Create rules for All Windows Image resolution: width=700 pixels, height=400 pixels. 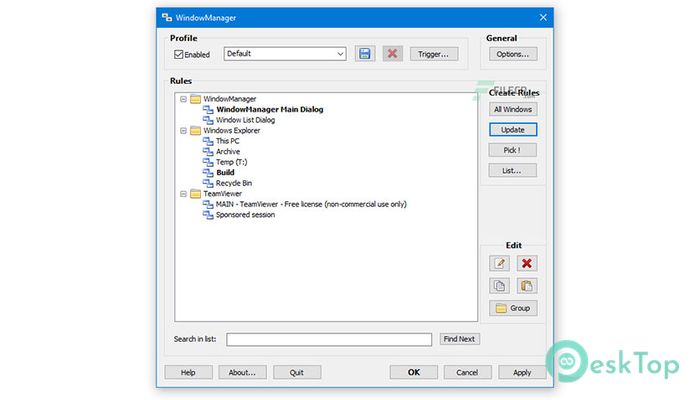pyautogui.click(x=513, y=109)
